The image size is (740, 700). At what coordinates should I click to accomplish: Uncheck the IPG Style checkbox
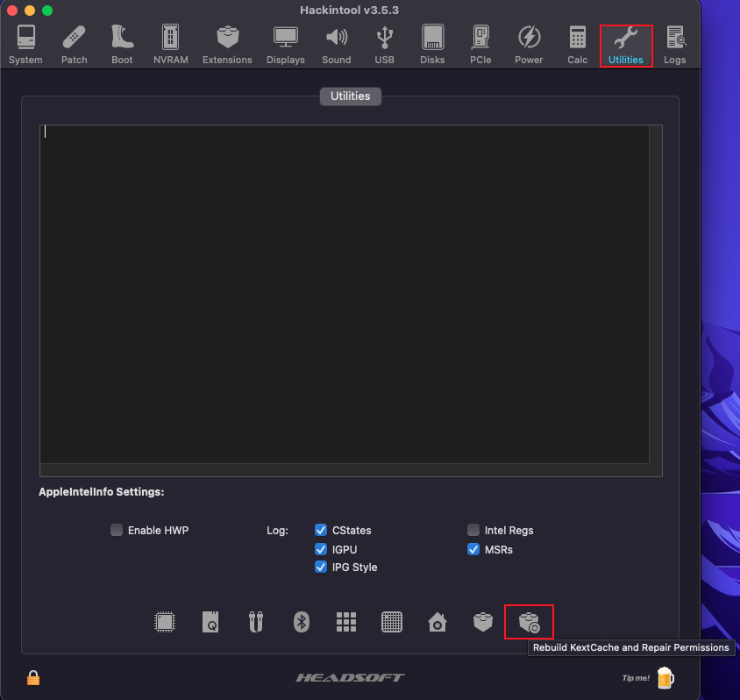[321, 567]
